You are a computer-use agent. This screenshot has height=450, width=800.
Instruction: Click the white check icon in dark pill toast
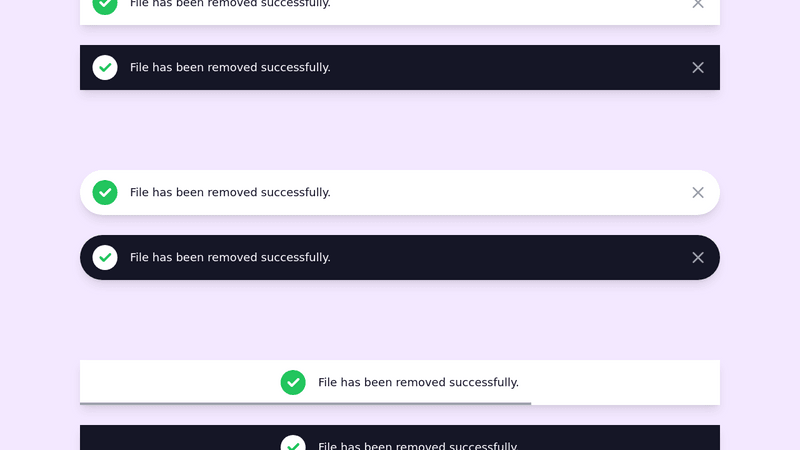coord(105,258)
